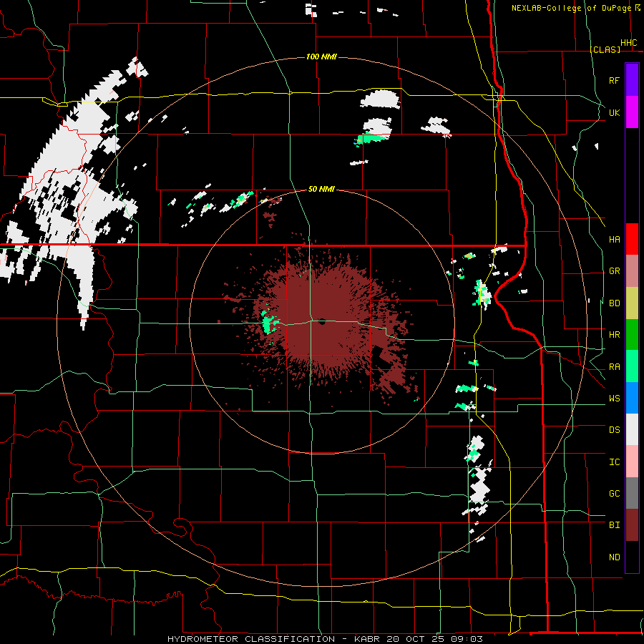The width and height of the screenshot is (644, 644).
Task: Select the red HA legend swatch
Action: click(x=632, y=239)
